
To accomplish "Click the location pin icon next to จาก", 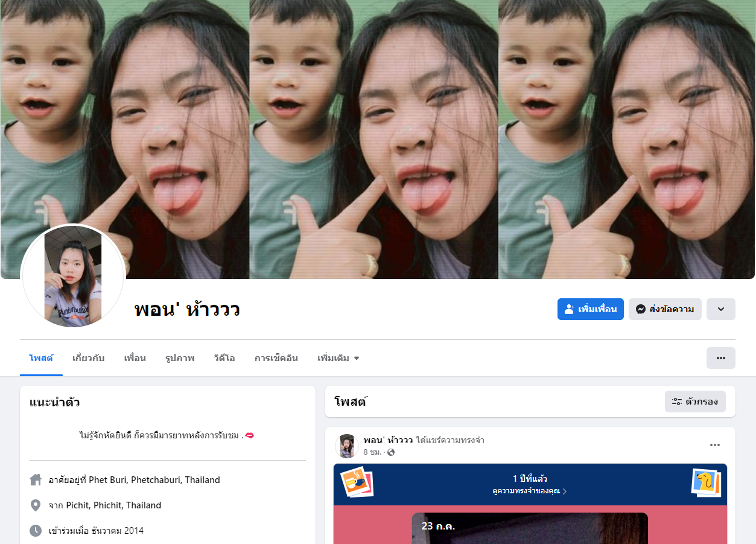I will 36,505.
